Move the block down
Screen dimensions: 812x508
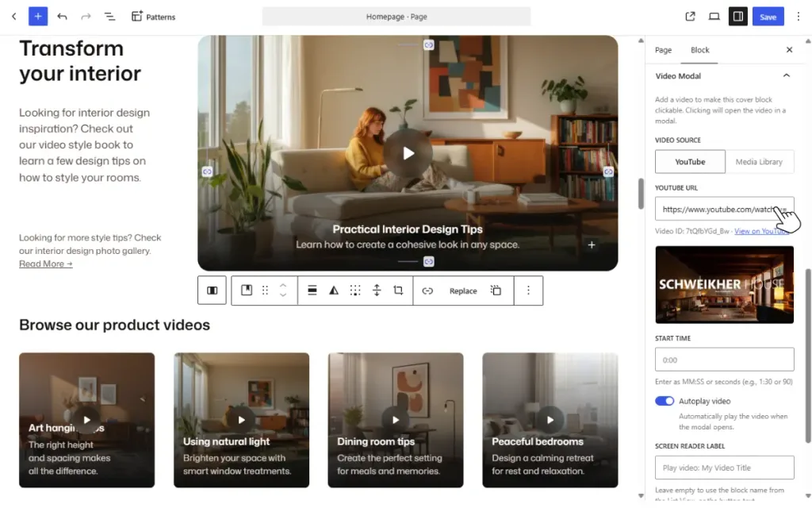click(283, 295)
